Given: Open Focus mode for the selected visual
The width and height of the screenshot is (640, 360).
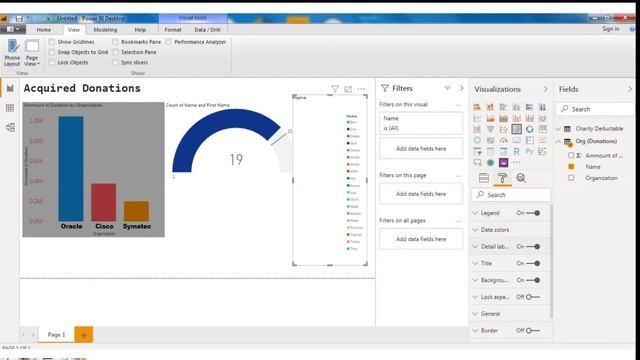Looking at the screenshot, I should coord(348,89).
